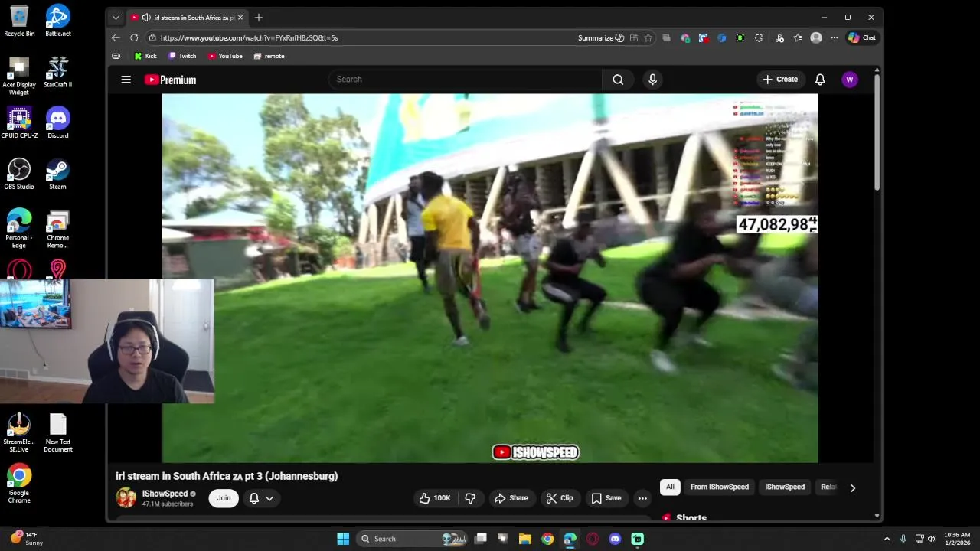Select the From IShowSpeed chip

tap(720, 487)
